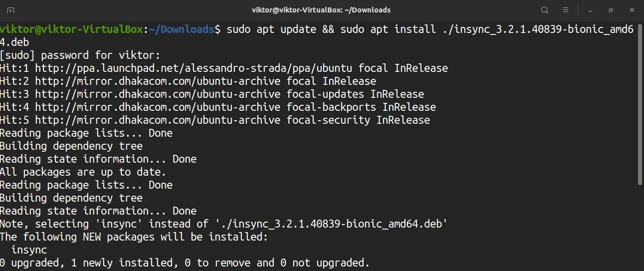This screenshot has width=644, height=271.
Task: Click the green viktor@viktor-VirtualBox prompt text
Action: click(71, 29)
